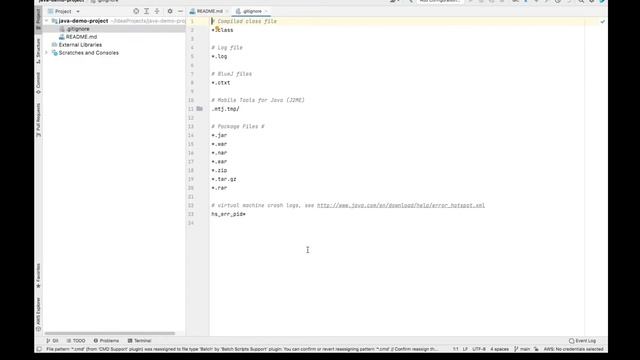This screenshot has width=640, height=360.
Task: Place cursor on '# Mobile Tools for Java' comment
Action: pyautogui.click(x=258, y=100)
